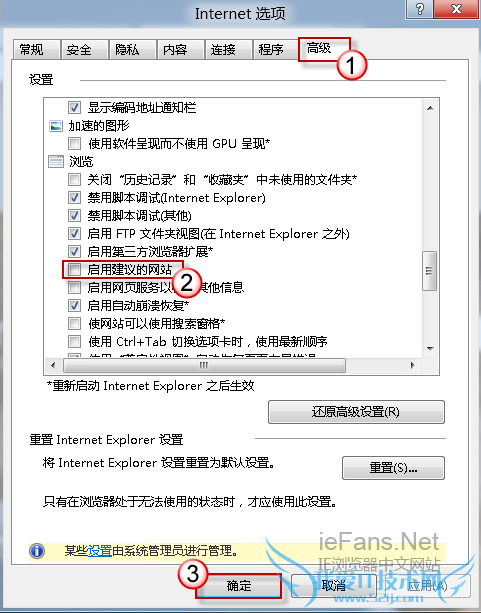Click the 还原高级设置(R) button
This screenshot has width=481, height=613.
coord(356,412)
